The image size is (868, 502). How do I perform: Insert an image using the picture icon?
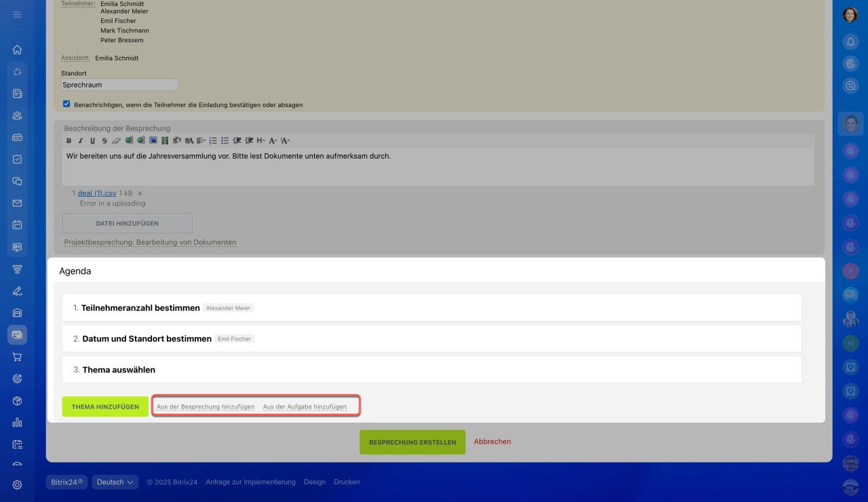pyautogui.click(x=153, y=140)
